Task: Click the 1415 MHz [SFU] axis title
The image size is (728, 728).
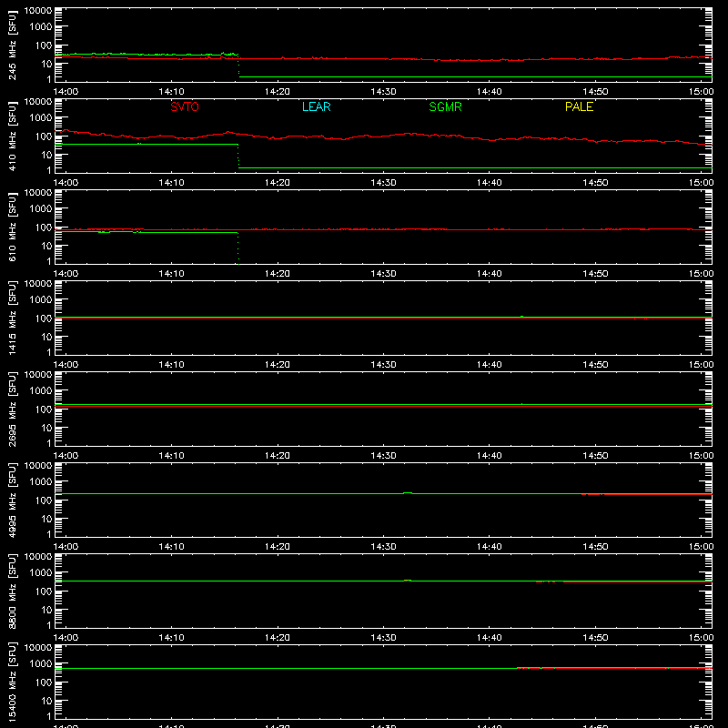Action: (12, 318)
